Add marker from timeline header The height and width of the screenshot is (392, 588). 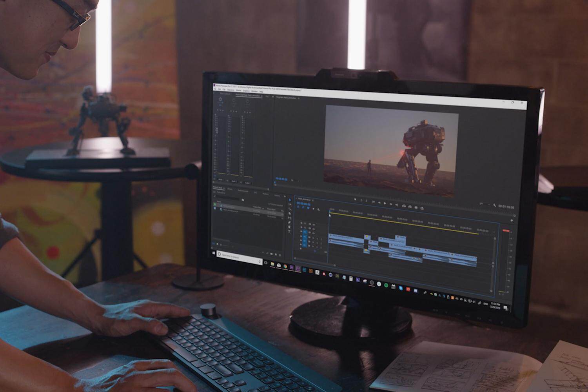click(313, 209)
